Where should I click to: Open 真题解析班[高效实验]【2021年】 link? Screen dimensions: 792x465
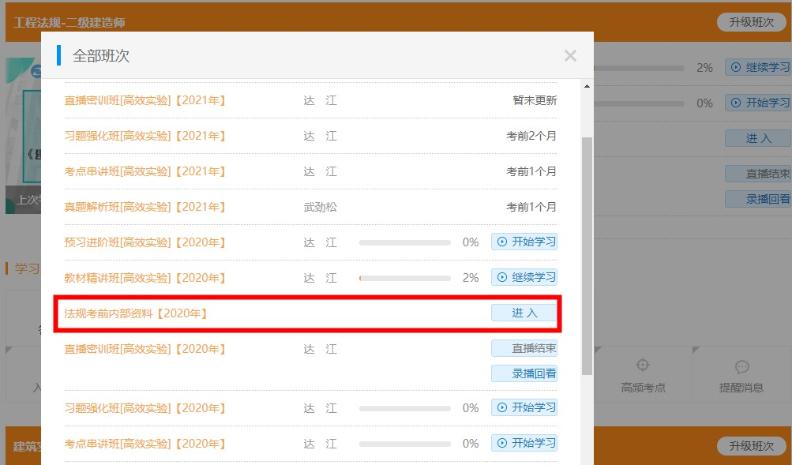[145, 207]
